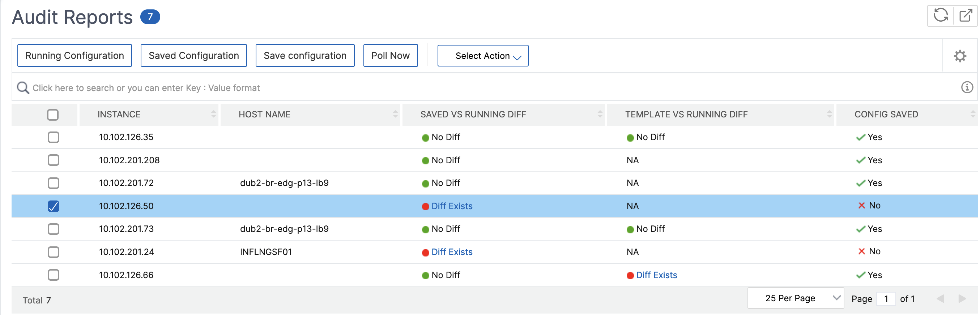Sort by Instance column arrows
980x315 pixels.
pos(213,114)
